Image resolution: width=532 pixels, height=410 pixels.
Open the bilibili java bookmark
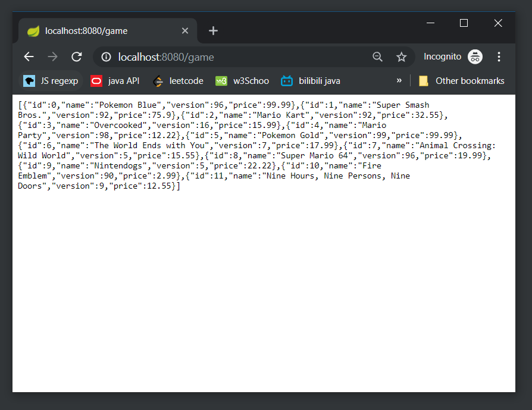pos(311,81)
